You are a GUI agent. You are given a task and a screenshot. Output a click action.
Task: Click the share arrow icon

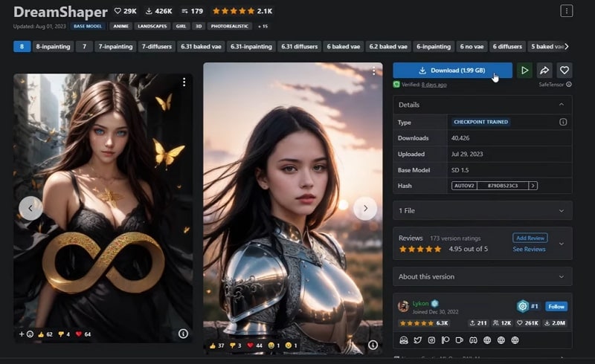pos(544,70)
